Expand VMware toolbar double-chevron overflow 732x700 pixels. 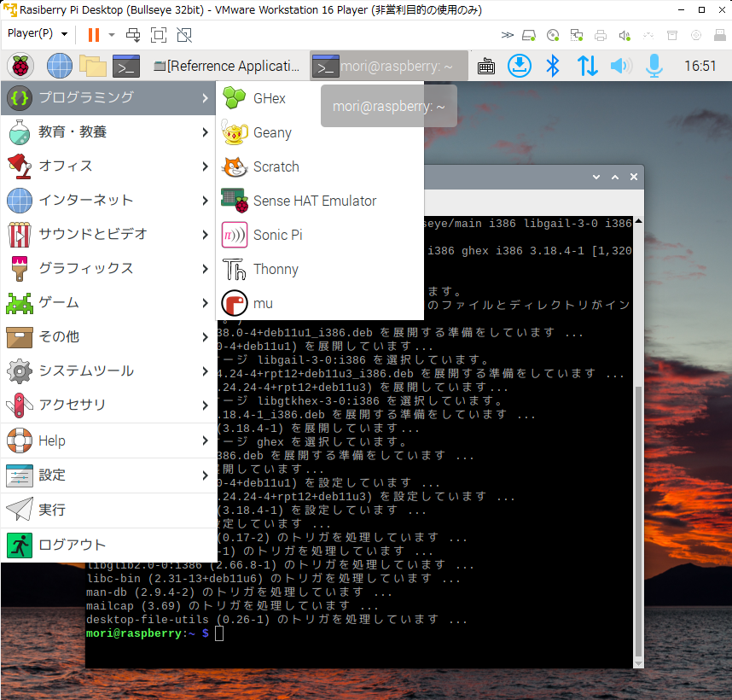pyautogui.click(x=507, y=35)
